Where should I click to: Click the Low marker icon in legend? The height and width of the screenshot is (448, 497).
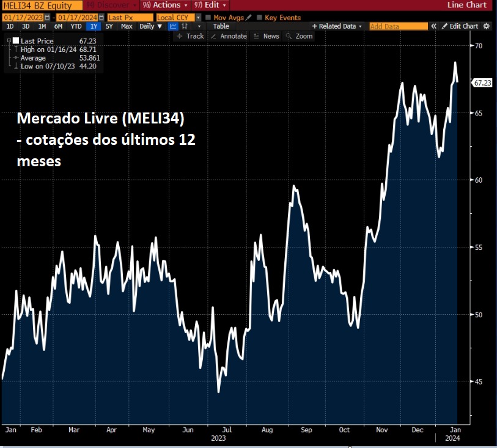(x=16, y=66)
